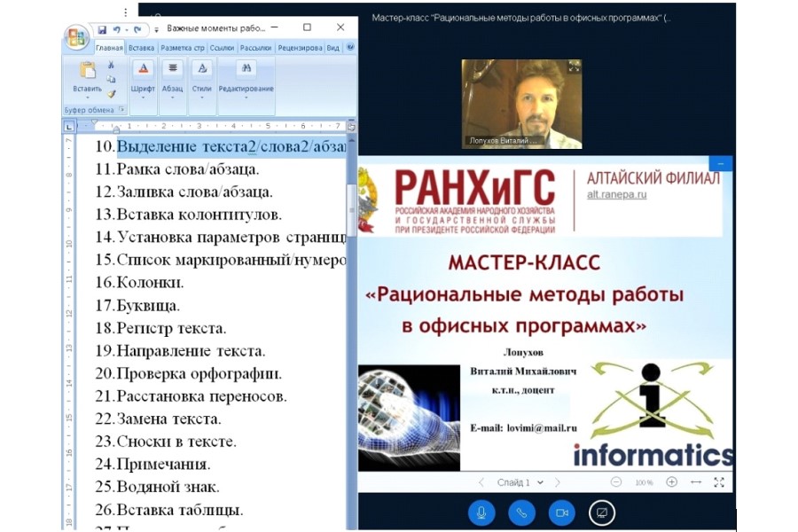Zoom out of the presentation slide

pos(616,482)
